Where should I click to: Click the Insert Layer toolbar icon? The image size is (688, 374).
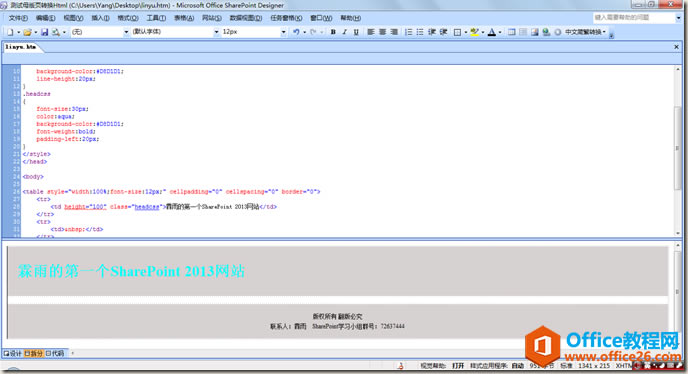[523, 32]
